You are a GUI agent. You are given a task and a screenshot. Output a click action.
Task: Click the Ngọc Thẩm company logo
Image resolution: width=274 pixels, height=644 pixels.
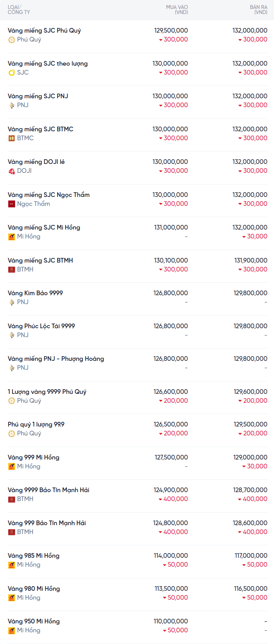(12, 204)
